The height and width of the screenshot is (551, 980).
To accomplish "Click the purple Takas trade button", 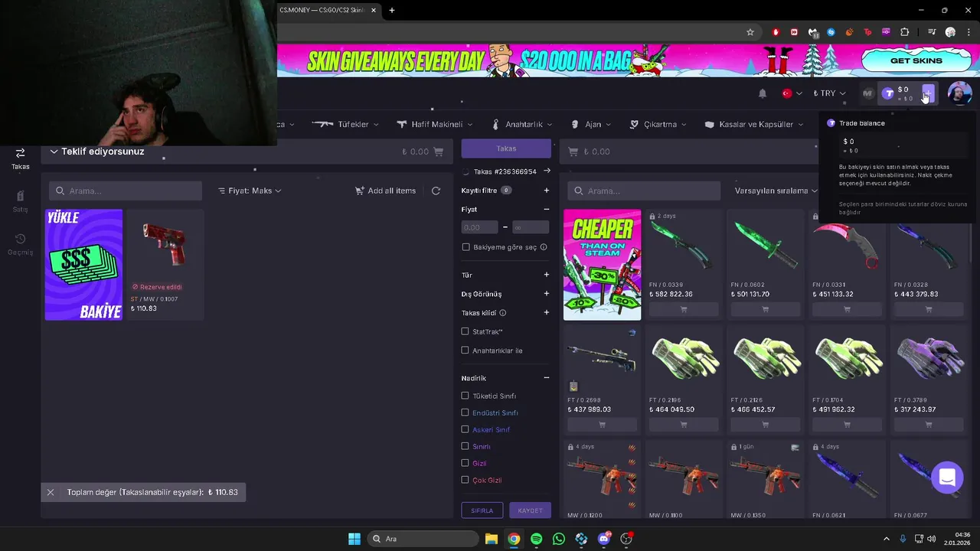I will (506, 148).
